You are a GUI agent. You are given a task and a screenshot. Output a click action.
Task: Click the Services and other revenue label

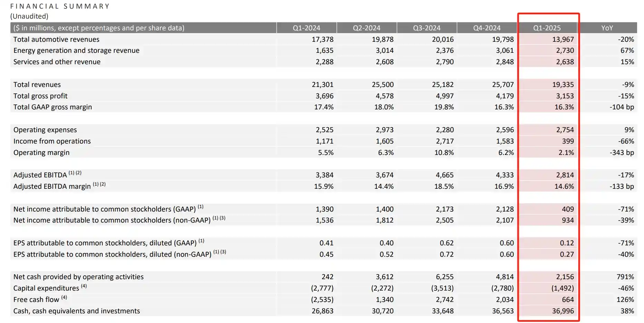point(57,62)
